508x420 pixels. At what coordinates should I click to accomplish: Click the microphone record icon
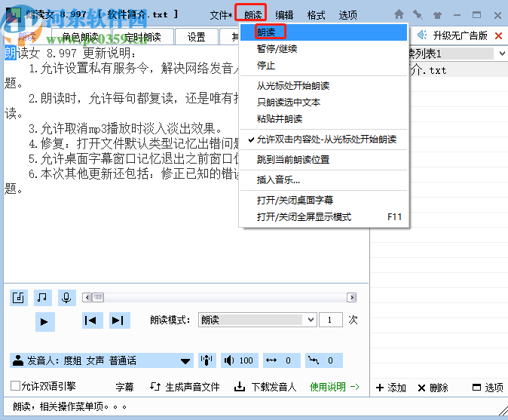(x=67, y=298)
